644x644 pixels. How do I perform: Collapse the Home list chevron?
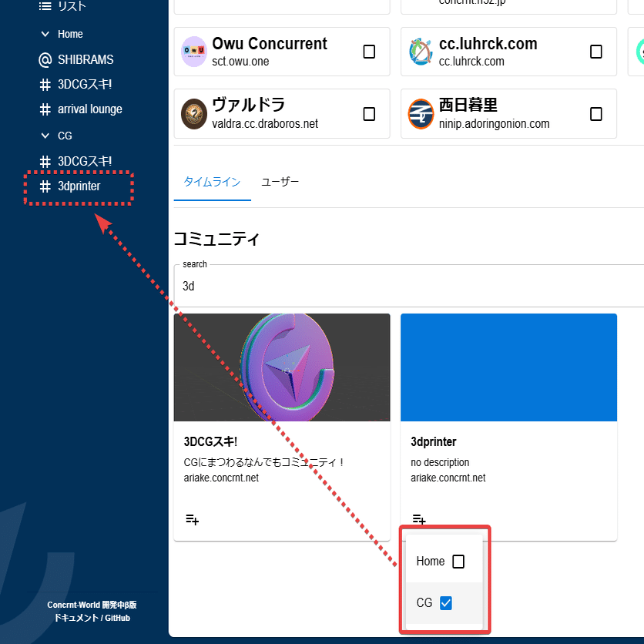(x=45, y=34)
